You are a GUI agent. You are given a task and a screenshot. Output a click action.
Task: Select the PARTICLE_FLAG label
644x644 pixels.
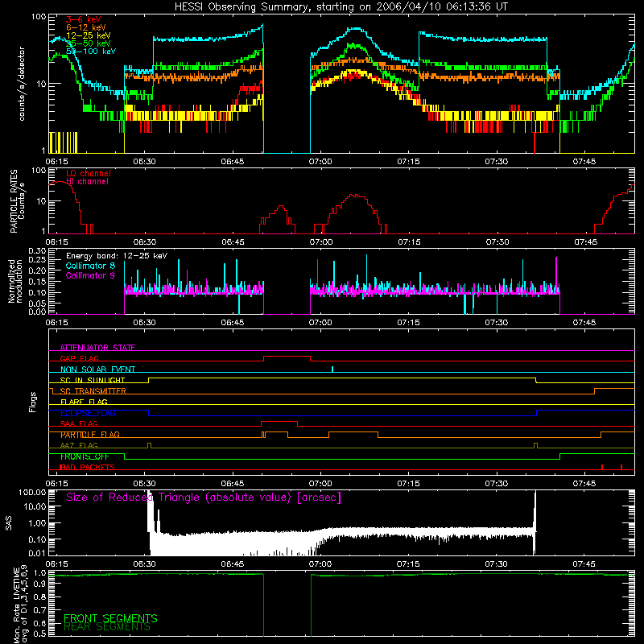[90, 435]
